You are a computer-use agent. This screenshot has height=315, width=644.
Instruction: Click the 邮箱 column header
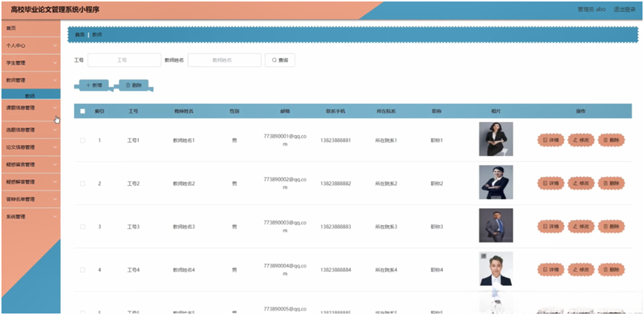[x=285, y=111]
